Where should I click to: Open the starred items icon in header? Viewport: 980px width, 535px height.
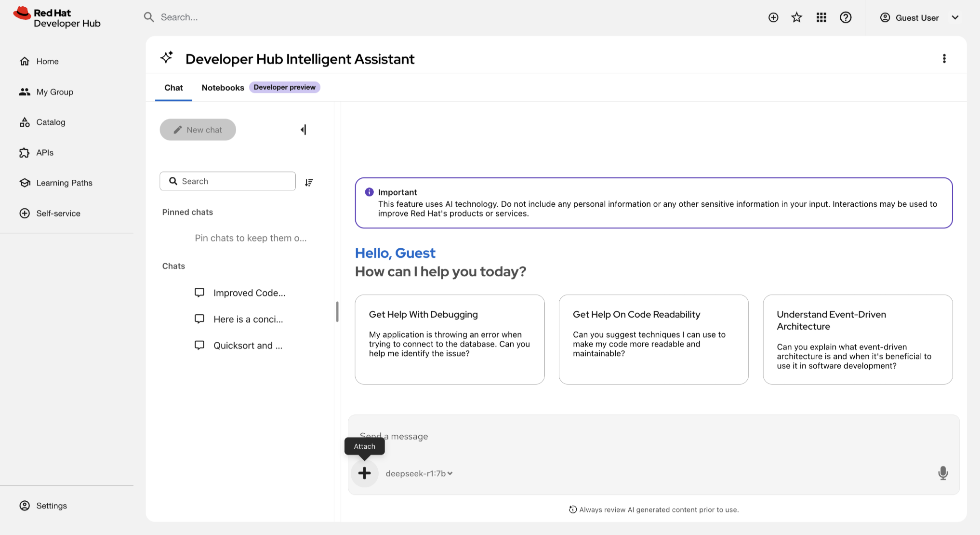tap(796, 18)
